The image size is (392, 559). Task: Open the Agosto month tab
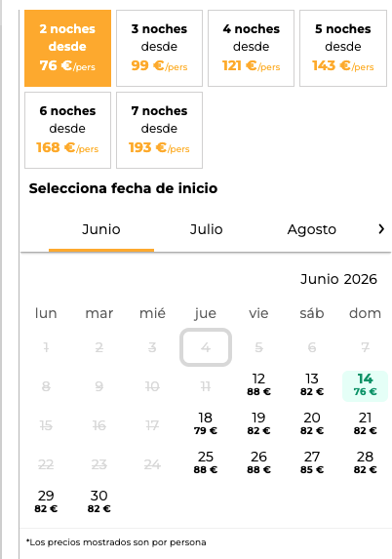point(312,229)
